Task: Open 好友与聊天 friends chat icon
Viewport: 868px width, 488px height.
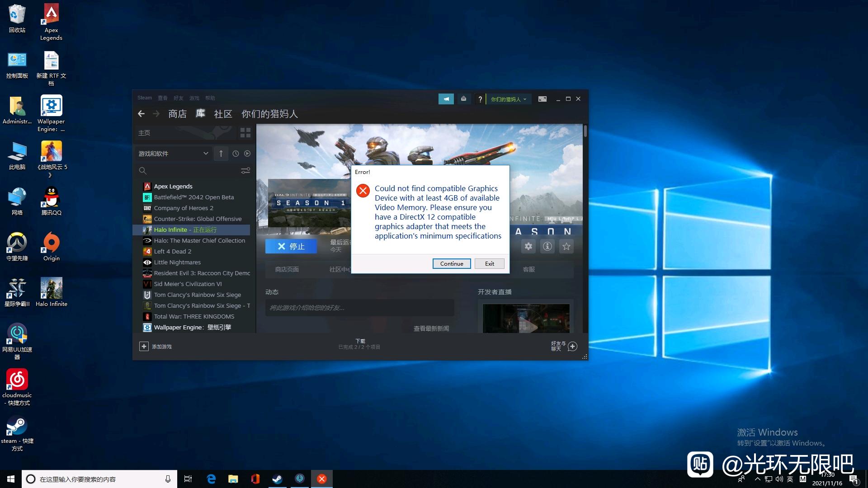Action: click(572, 346)
